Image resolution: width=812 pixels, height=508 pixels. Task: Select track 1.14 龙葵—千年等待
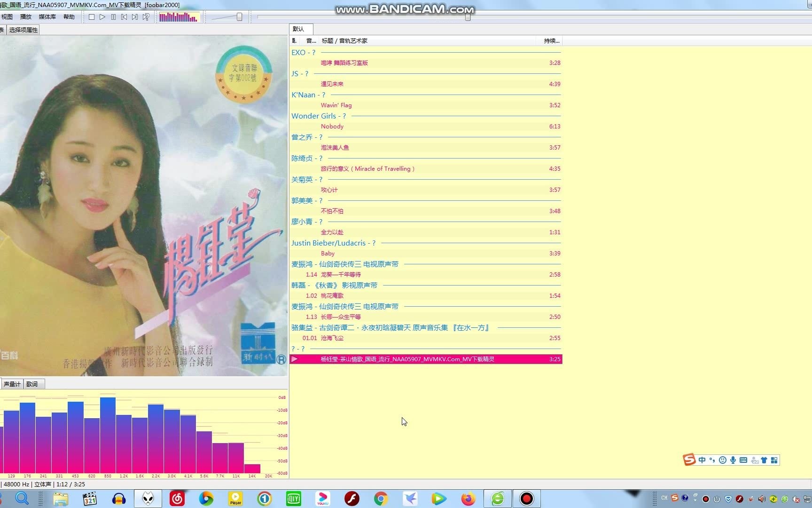(426, 274)
